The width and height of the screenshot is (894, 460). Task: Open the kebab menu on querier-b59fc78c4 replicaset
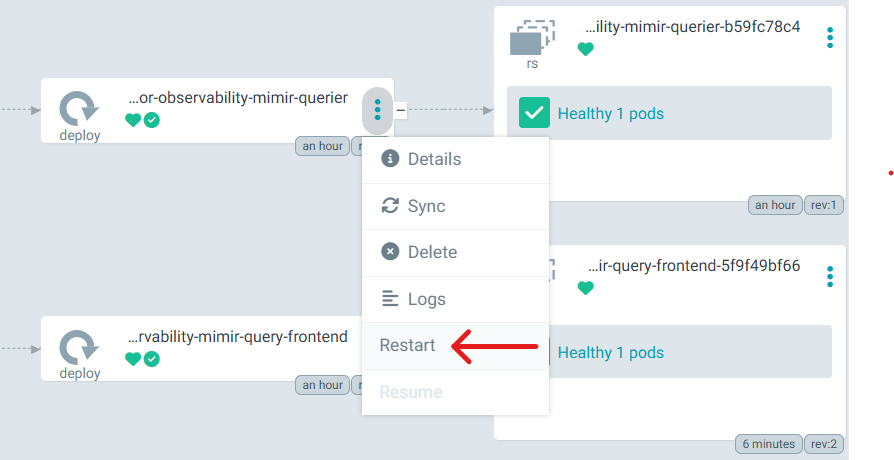pyautogui.click(x=830, y=38)
